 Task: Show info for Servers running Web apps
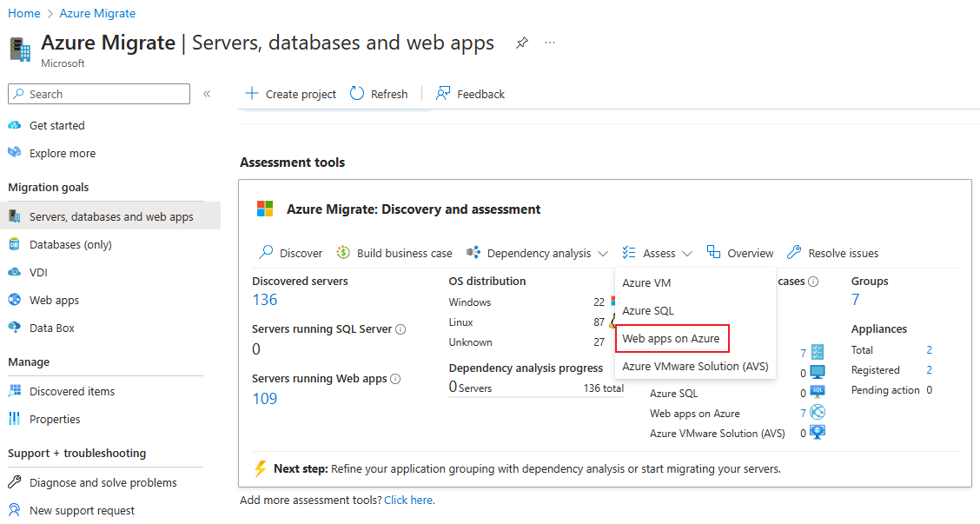[395, 379]
